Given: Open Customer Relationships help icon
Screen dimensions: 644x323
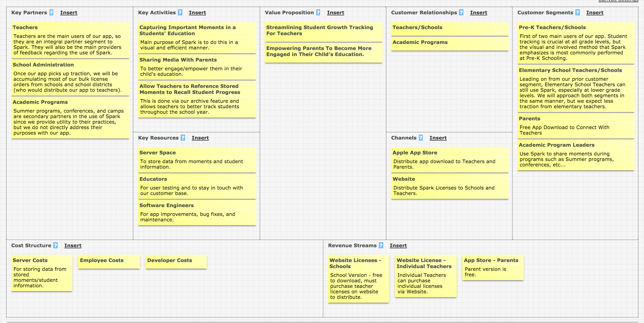Looking at the screenshot, I should [x=461, y=13].
